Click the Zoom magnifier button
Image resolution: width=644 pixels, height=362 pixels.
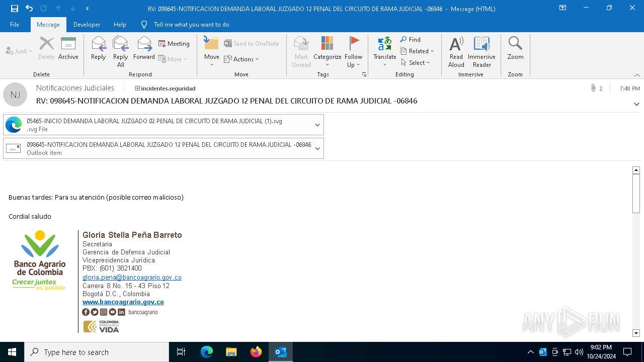tap(515, 48)
